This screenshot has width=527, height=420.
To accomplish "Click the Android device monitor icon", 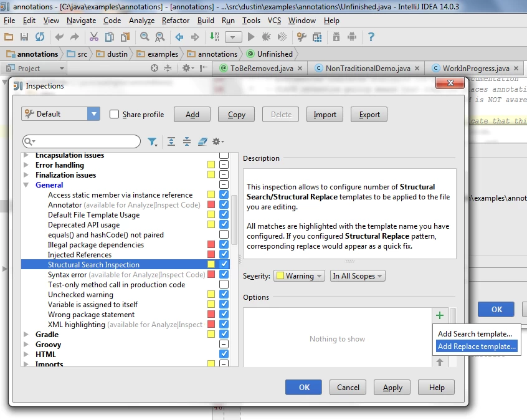I will click(352, 37).
